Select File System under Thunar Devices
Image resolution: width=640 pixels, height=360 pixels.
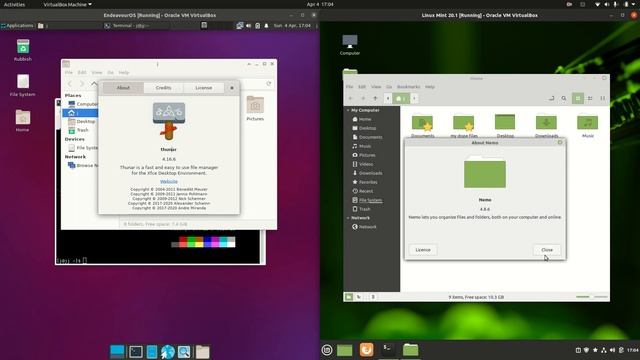pos(83,148)
